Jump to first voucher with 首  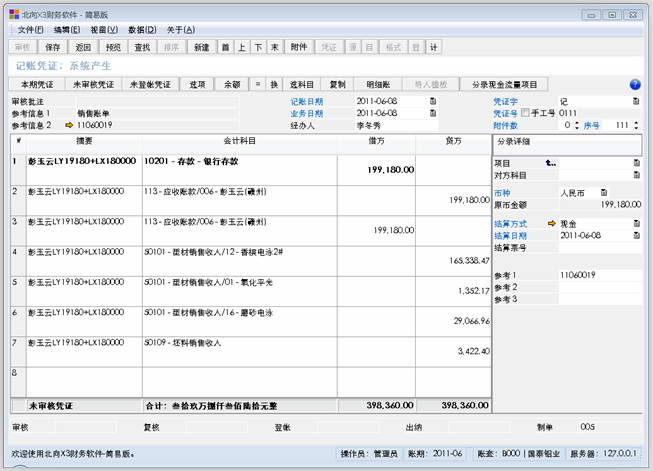pyautogui.click(x=226, y=47)
